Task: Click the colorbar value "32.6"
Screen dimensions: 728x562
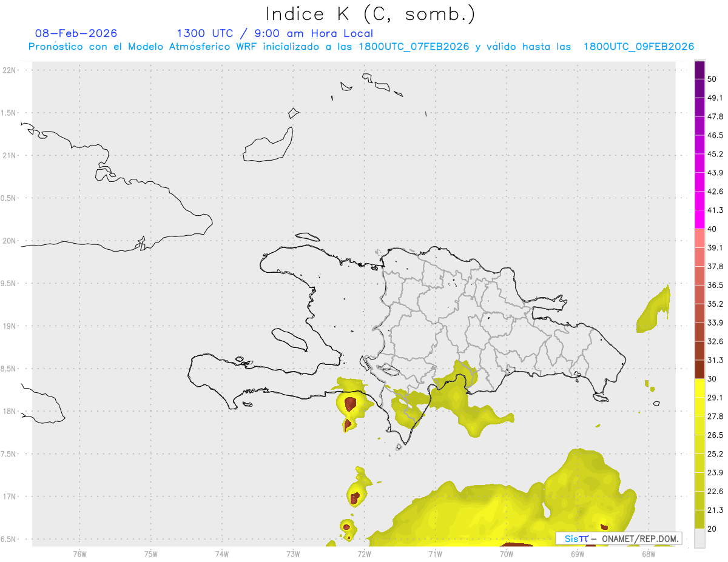Action: click(x=715, y=341)
